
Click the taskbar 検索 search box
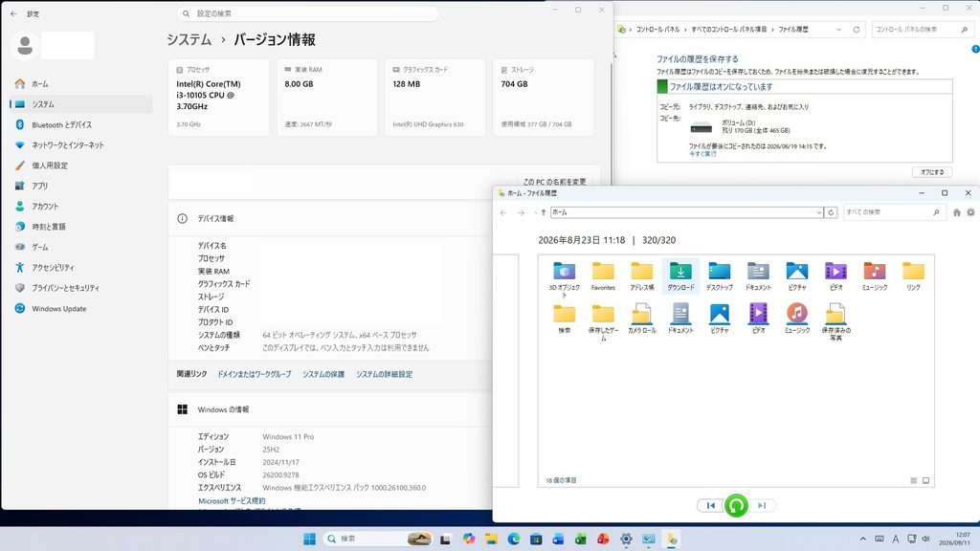pyautogui.click(x=377, y=539)
